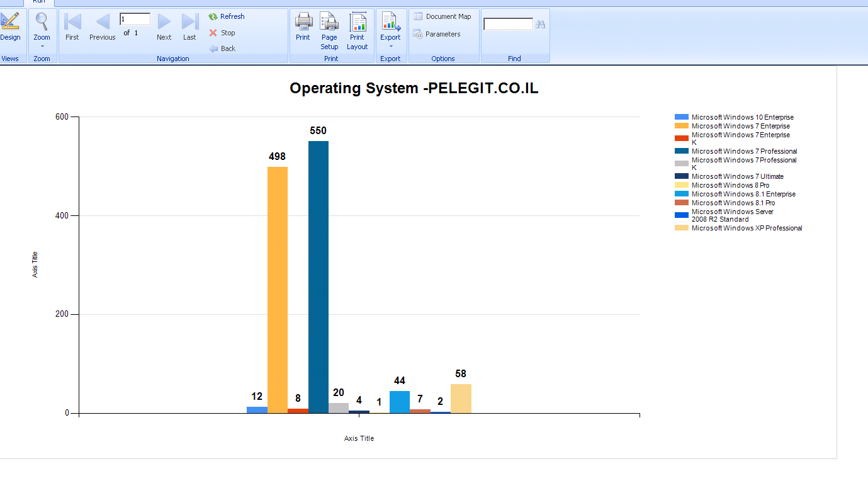Click the data label 12
This screenshot has width=868, height=488.
coord(257,397)
